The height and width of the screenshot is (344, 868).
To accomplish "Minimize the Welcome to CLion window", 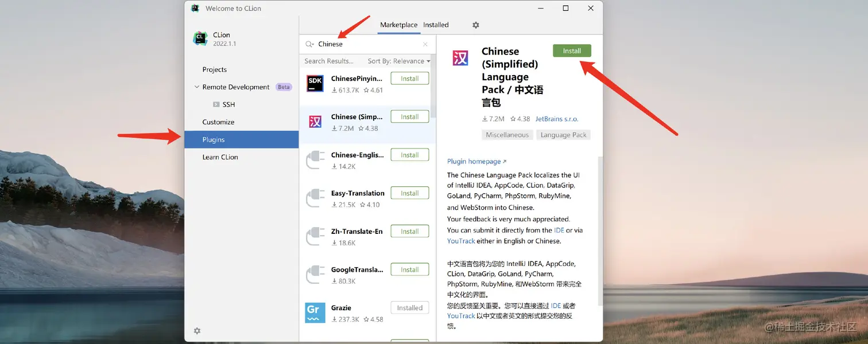I will click(x=540, y=8).
